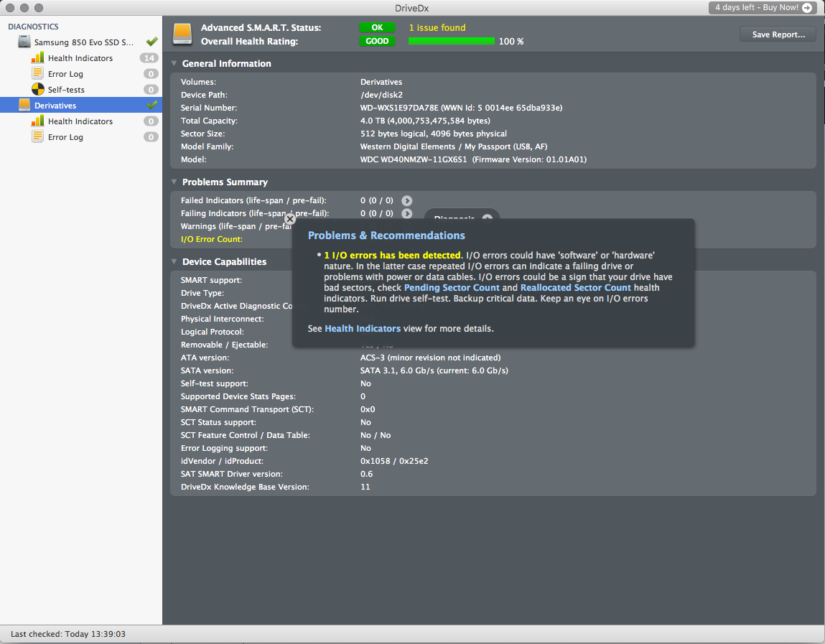825x644 pixels.
Task: Click the 14 badge on Samsung Health Indicators
Action: 149,58
